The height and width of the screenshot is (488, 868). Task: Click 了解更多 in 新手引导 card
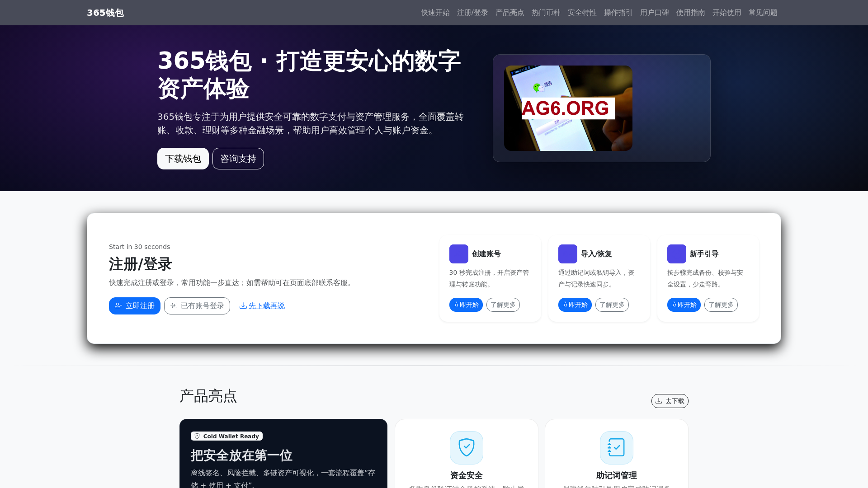coord(721,305)
